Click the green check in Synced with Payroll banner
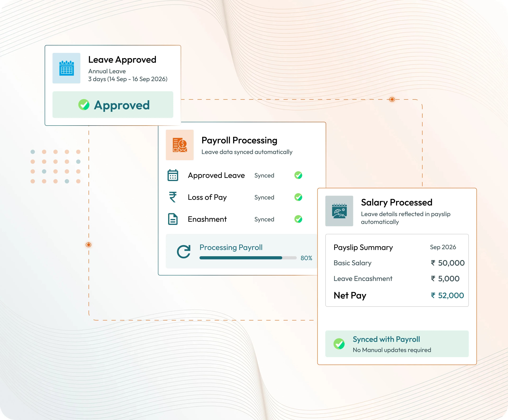Image resolution: width=508 pixels, height=420 pixels. 339,344
